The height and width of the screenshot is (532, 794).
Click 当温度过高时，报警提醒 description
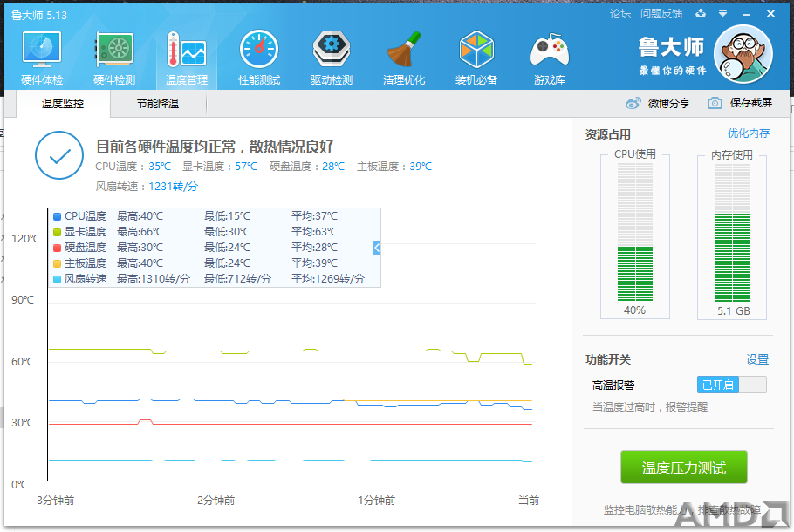click(650, 407)
